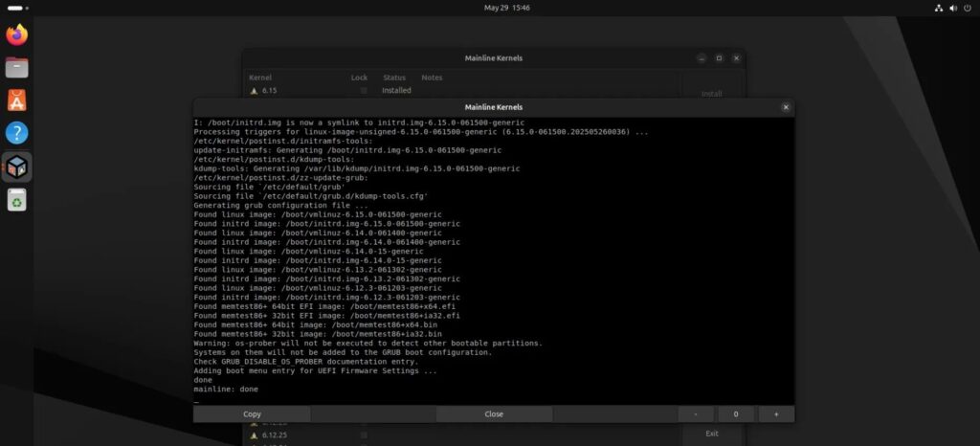The width and height of the screenshot is (980, 446).
Task: Open the Activities overview indicator
Action: click(x=15, y=8)
